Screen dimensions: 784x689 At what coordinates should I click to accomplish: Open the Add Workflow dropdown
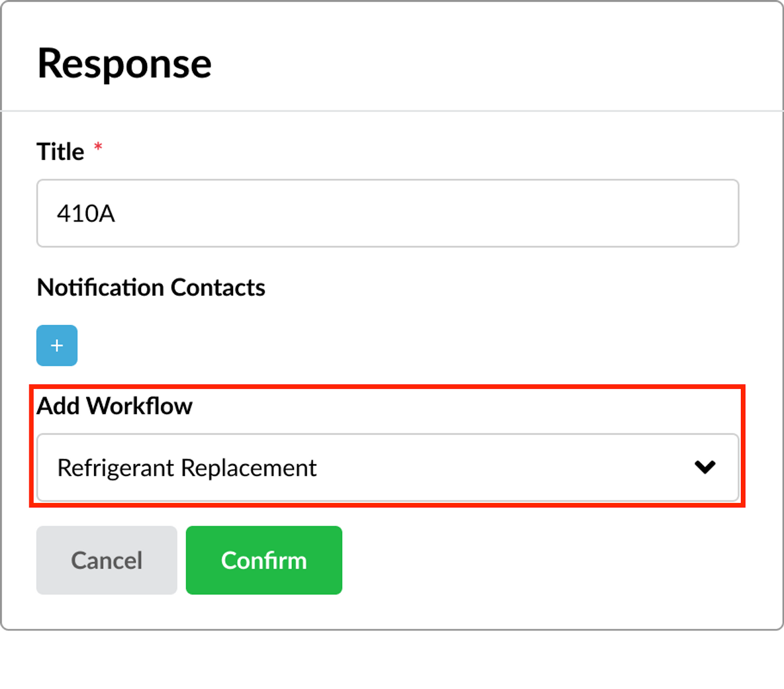pos(388,467)
